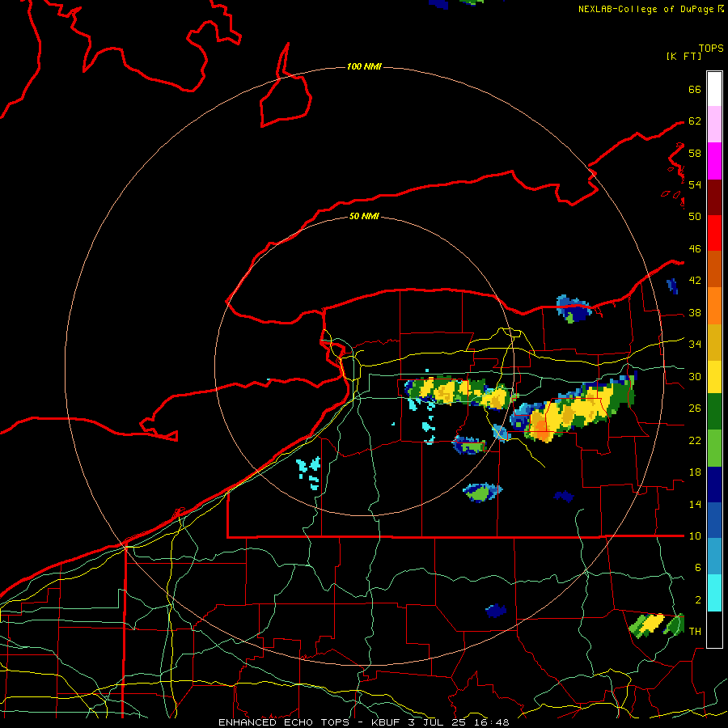Pick the light green legend swatch
Viewport: 728px width, 728px height.
pos(714,448)
